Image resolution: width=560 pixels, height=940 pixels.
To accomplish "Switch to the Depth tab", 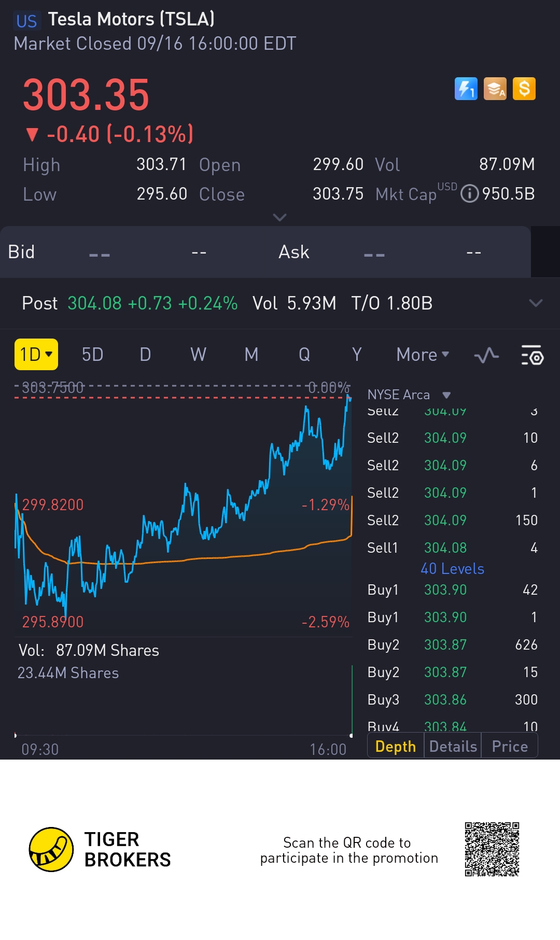I will 396,746.
